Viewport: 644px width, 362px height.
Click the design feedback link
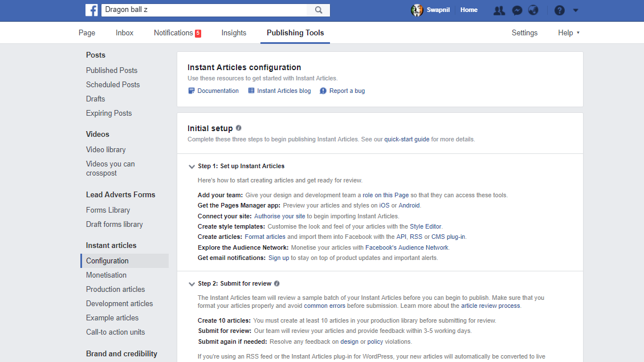tap(349, 341)
